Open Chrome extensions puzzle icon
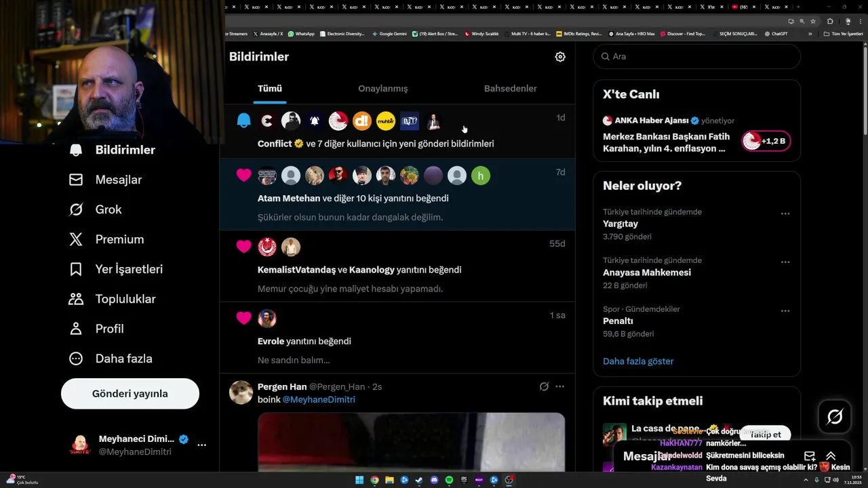The width and height of the screenshot is (868, 488). pyautogui.click(x=830, y=21)
